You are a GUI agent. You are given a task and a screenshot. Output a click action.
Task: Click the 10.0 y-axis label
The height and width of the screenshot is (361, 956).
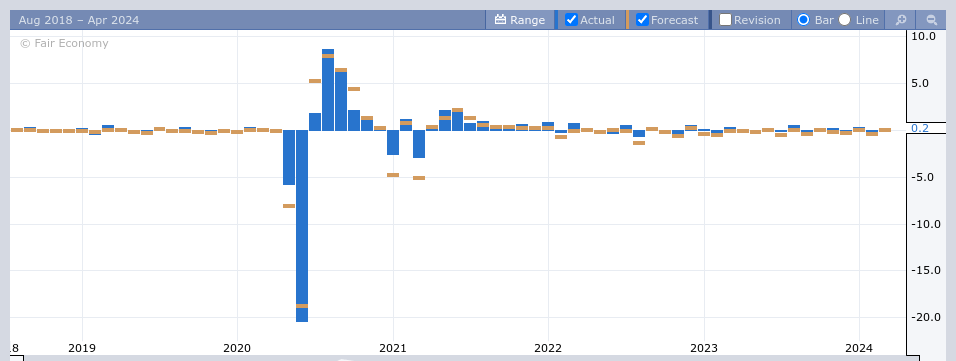click(924, 36)
